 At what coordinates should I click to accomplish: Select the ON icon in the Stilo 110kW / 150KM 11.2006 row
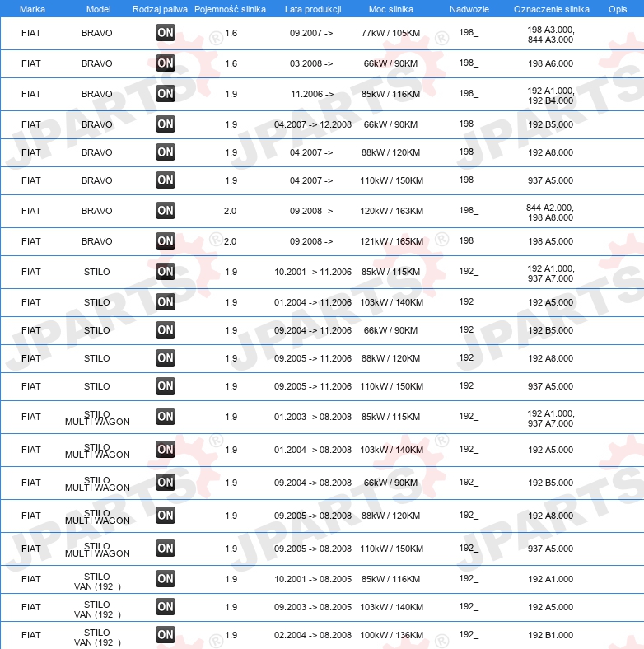coord(166,386)
